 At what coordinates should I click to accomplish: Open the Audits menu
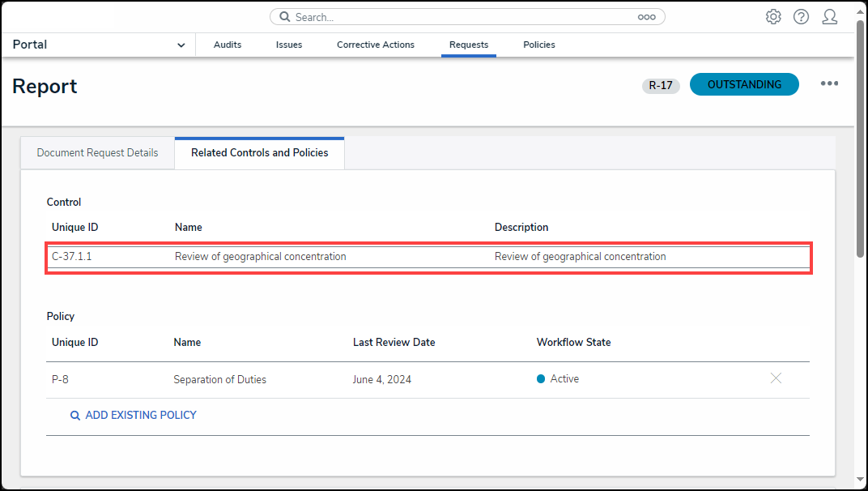(x=228, y=45)
